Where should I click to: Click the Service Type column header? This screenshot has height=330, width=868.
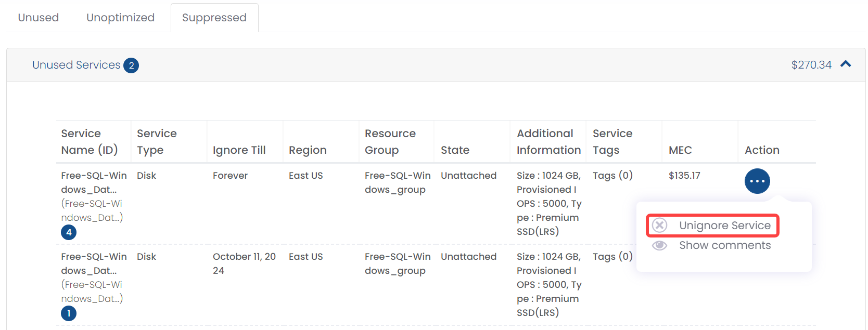point(157,142)
